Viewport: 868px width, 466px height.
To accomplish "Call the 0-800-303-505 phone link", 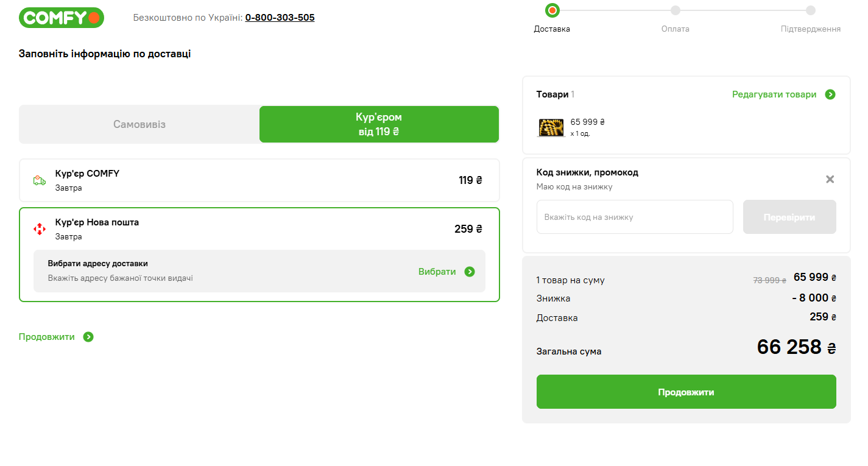I will [280, 18].
